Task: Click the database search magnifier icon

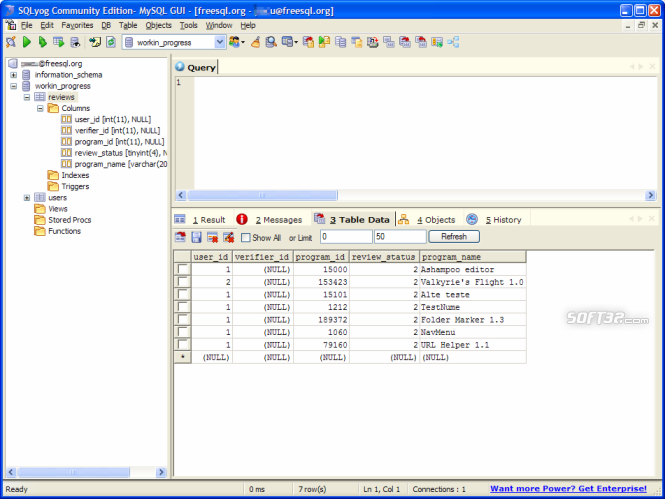Action: pyautogui.click(x=271, y=42)
